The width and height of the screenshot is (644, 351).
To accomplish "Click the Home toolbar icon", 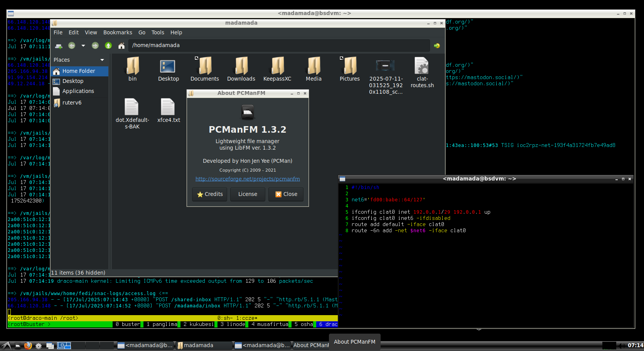I will (121, 46).
